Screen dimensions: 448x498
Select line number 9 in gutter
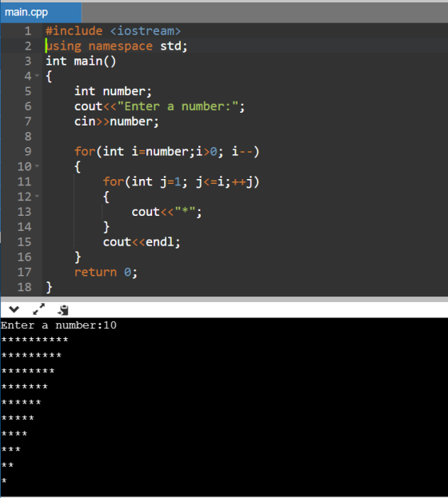coord(28,152)
